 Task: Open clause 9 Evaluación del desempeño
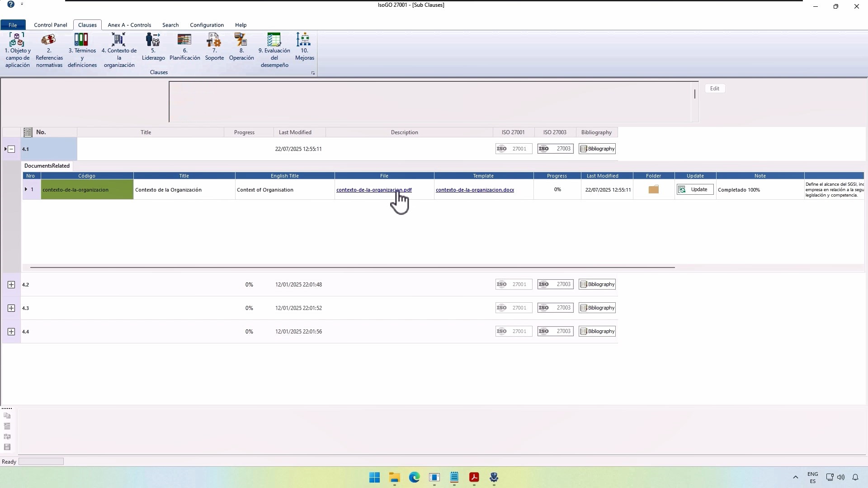click(274, 50)
